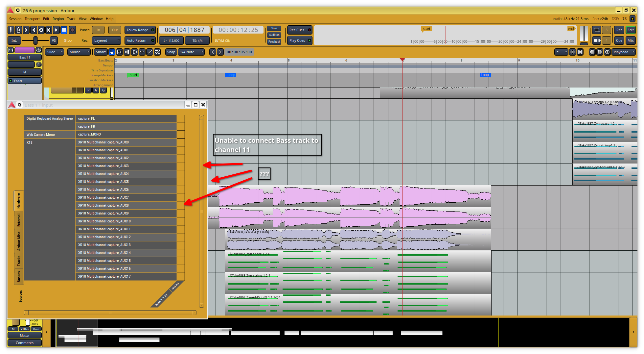Image resolution: width=644 pixels, height=354 pixels.
Task: Toggle Follow Range option
Action: click(x=140, y=30)
